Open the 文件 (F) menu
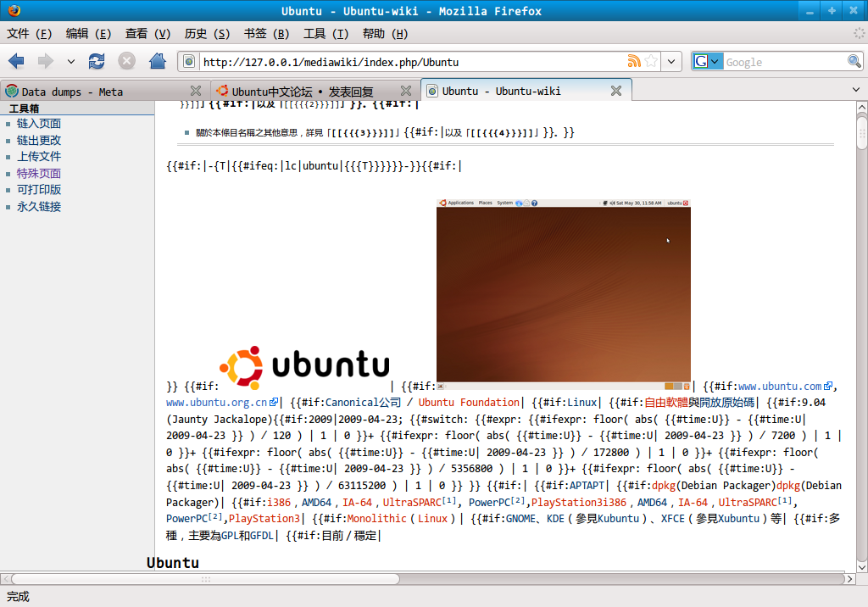This screenshot has width=868, height=607. click(30, 34)
